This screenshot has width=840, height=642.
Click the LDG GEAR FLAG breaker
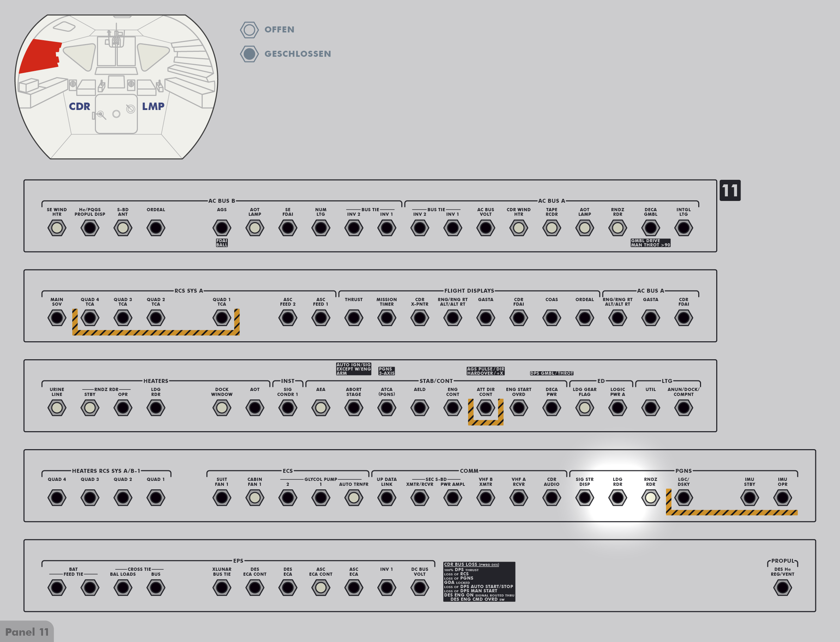[584, 408]
